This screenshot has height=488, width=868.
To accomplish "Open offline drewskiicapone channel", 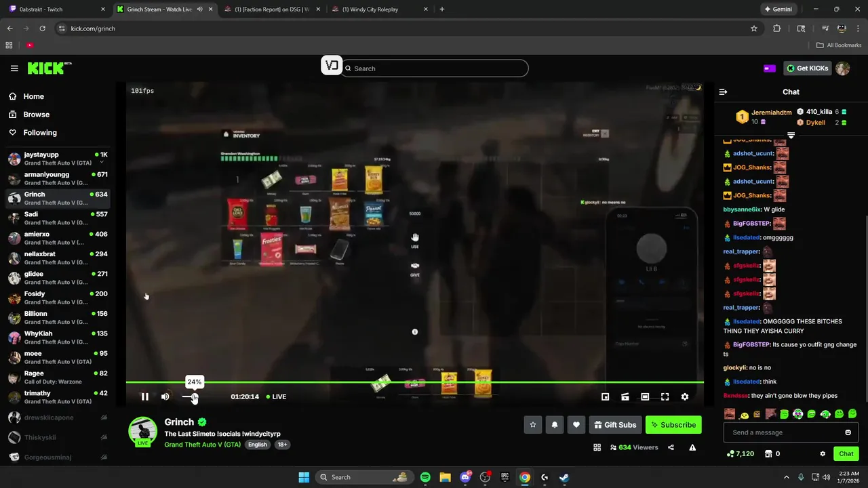I will click(58, 418).
